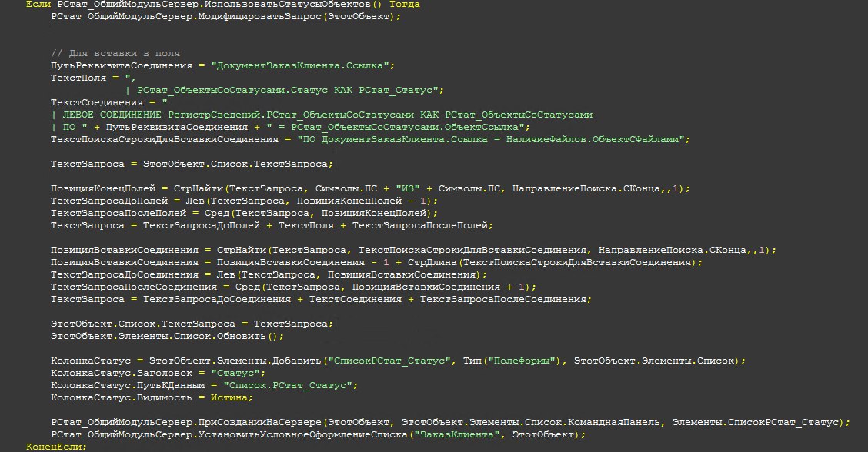Click "РСтат_ОбъектыСоСтатусами.ОбъектСсылка" string
Screen dimensions: 868x452
click(405, 128)
